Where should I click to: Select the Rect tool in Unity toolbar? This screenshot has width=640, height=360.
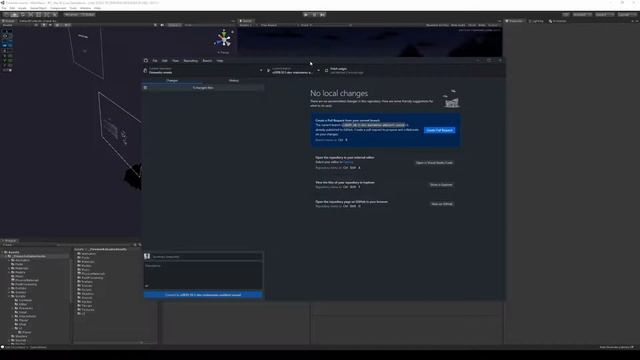click(39, 15)
